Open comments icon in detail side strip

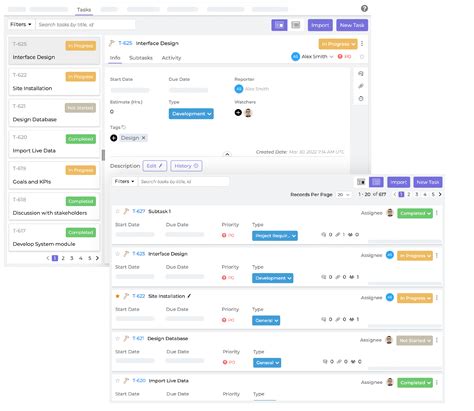pos(361,74)
